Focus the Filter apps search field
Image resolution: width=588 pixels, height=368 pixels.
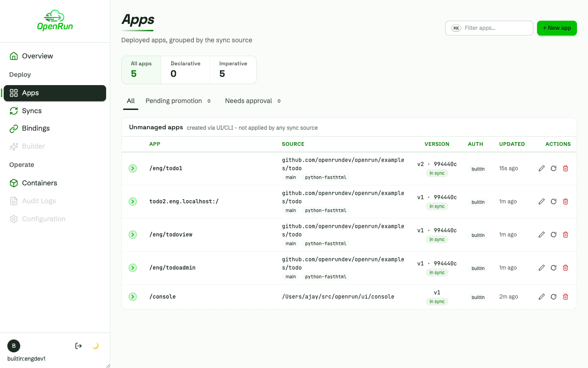pos(489,28)
